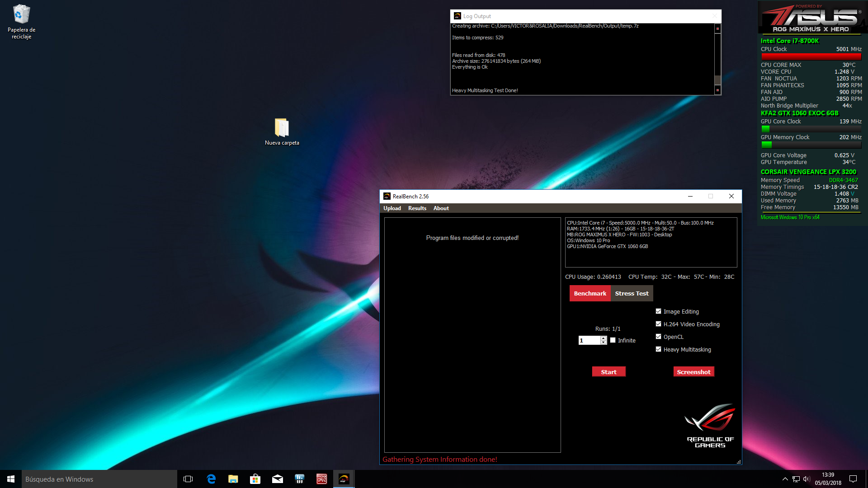The image size is (868, 488).
Task: Open the Papelera de reciclaje desktop icon
Action: click(21, 22)
